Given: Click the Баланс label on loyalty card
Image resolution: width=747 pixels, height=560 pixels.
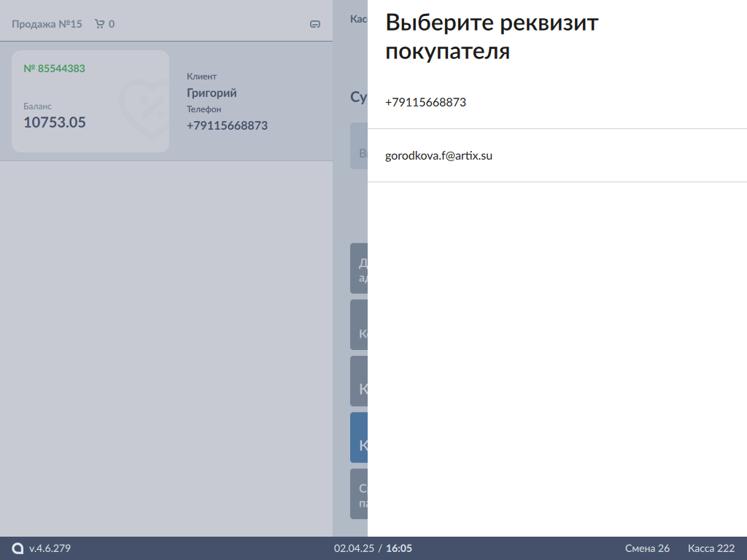Looking at the screenshot, I should [x=38, y=106].
